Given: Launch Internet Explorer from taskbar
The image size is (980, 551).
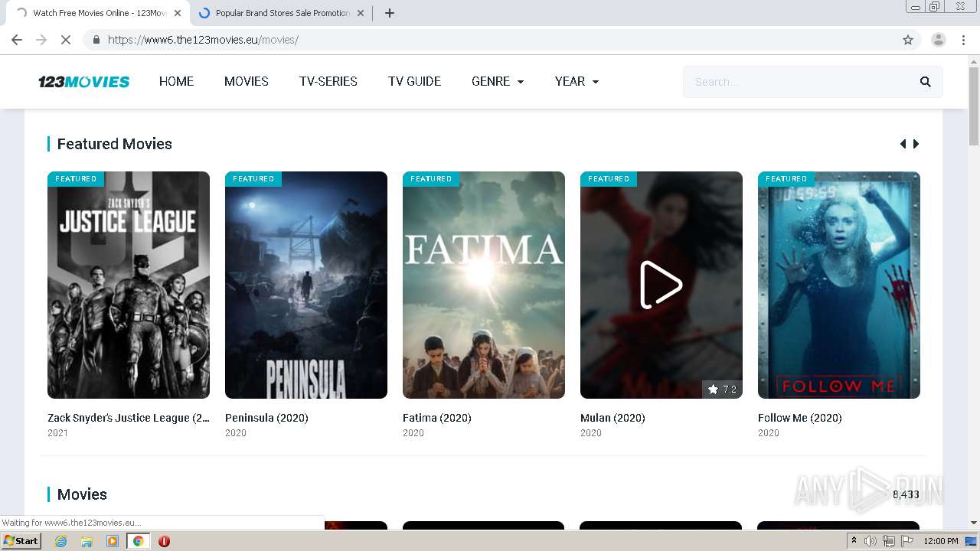Looking at the screenshot, I should pyautogui.click(x=60, y=541).
